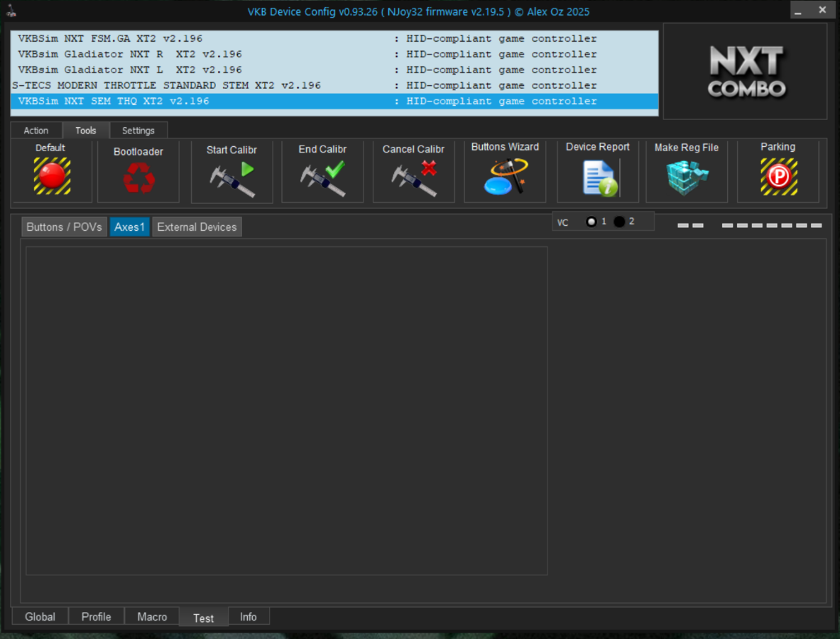The height and width of the screenshot is (639, 840).
Task: Open the External Devices tab
Action: point(197,227)
